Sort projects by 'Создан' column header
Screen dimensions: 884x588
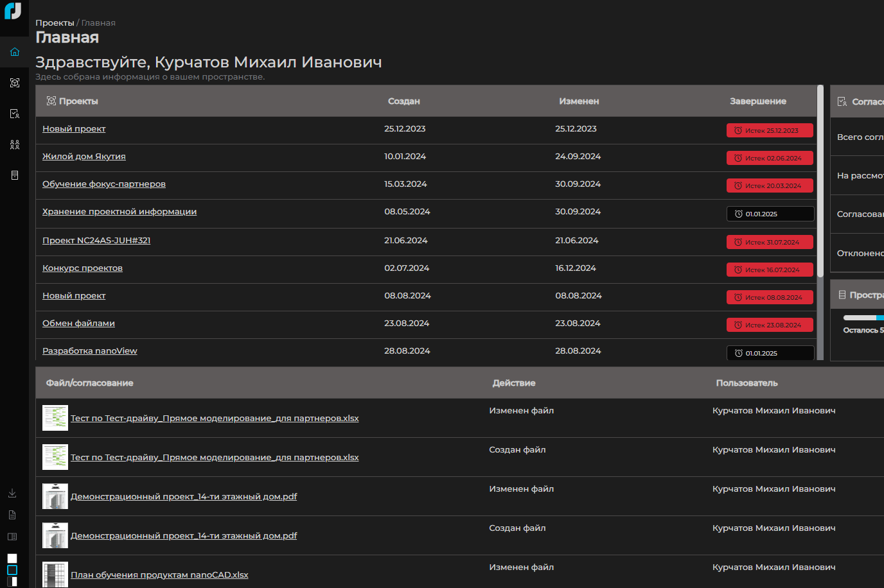tap(403, 101)
